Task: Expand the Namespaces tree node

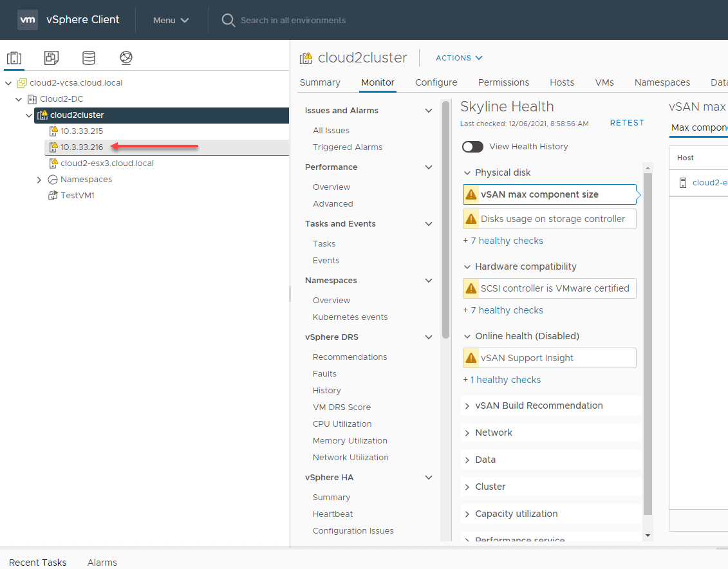Action: pos(40,180)
